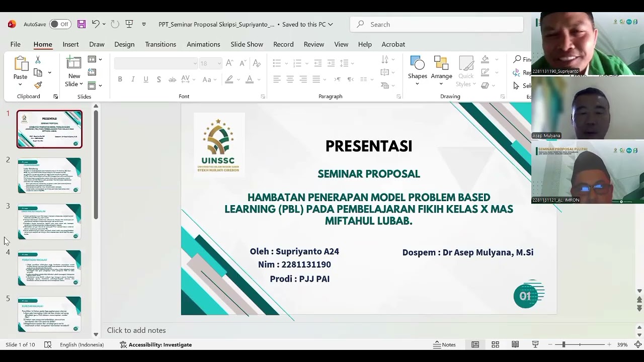Open the Line Spacing dropdown

tap(347, 63)
